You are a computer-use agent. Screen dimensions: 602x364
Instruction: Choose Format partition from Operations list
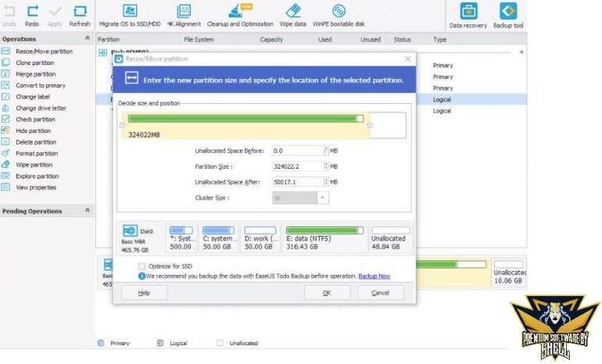[37, 154]
